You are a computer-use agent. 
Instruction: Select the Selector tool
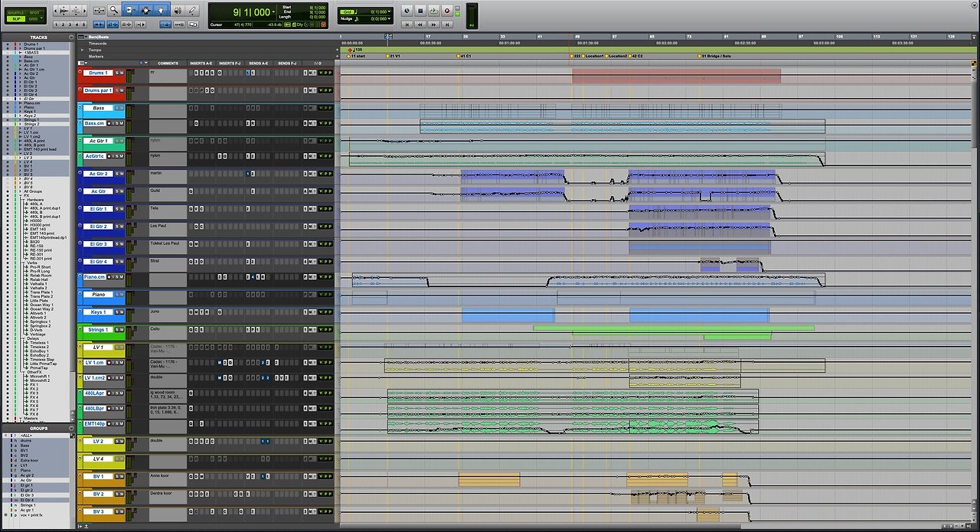145,11
